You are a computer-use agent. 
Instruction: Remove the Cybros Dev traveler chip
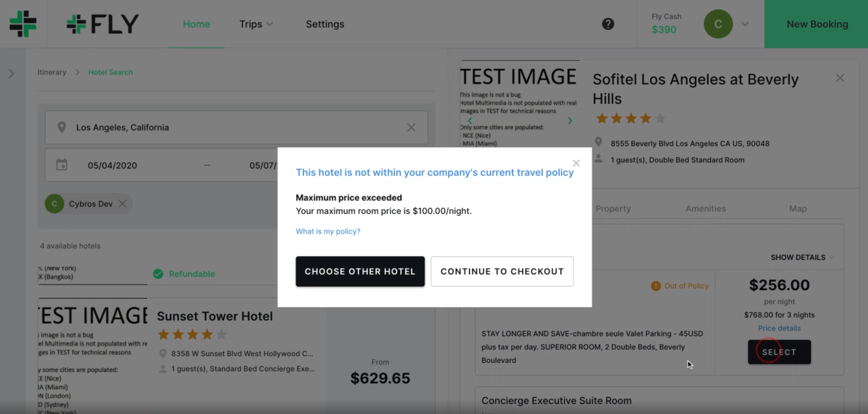click(122, 204)
